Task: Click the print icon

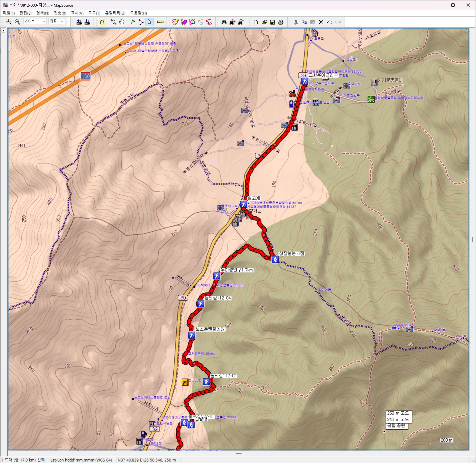Action: [x=281, y=22]
